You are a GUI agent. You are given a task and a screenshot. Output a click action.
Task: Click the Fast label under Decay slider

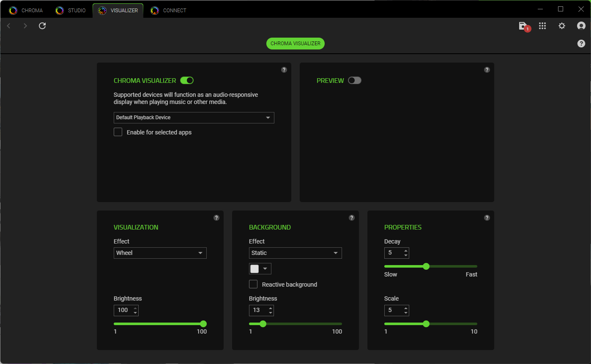click(x=471, y=274)
